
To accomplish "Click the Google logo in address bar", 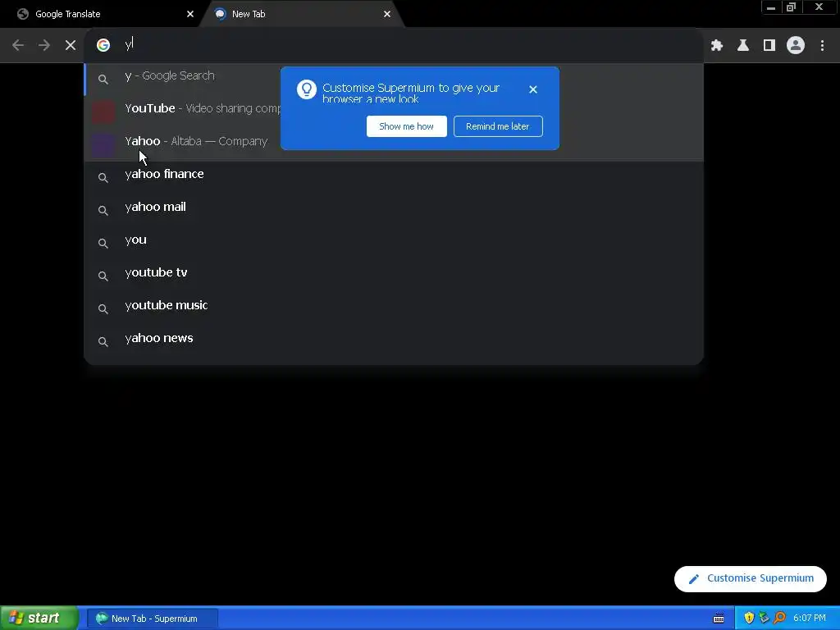I will pyautogui.click(x=103, y=45).
